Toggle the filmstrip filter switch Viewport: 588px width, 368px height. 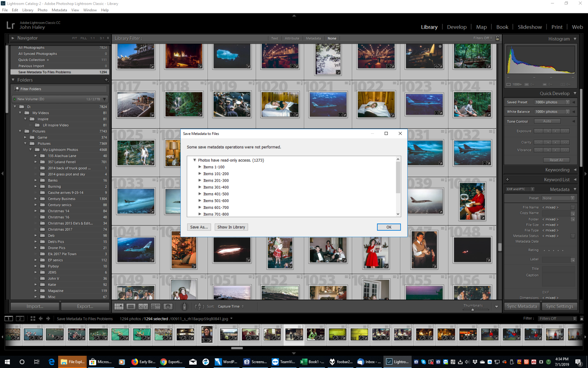(x=582, y=319)
